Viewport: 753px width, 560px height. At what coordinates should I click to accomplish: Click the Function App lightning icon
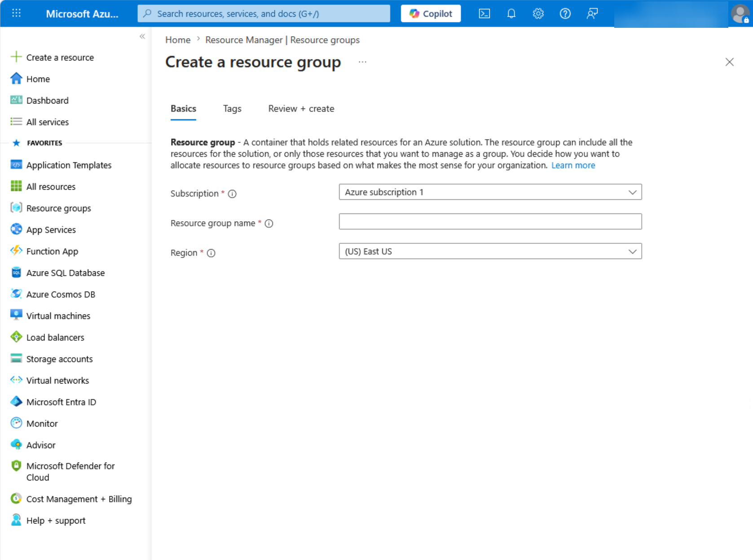pyautogui.click(x=16, y=251)
